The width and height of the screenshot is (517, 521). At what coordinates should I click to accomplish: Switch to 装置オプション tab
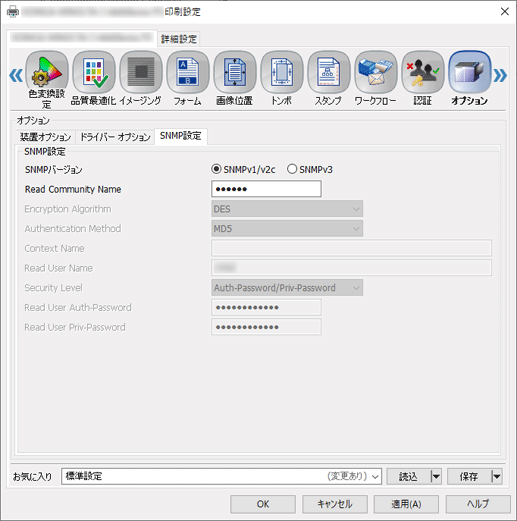click(x=45, y=137)
